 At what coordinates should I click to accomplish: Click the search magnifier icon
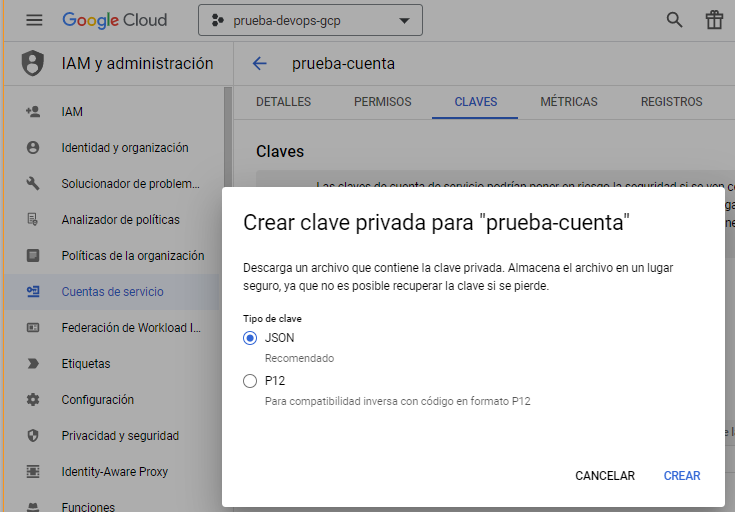(675, 20)
